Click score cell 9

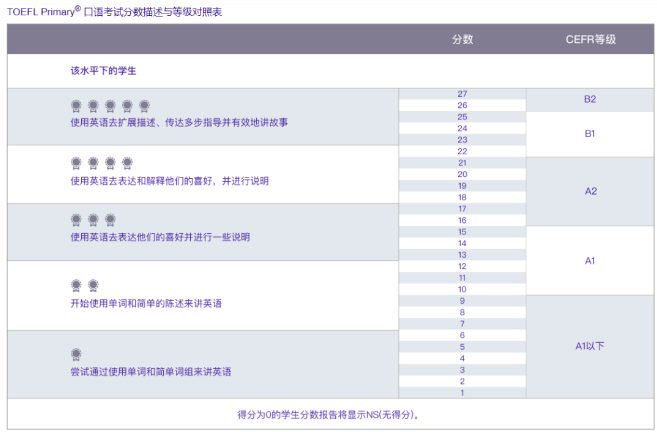[x=462, y=301]
